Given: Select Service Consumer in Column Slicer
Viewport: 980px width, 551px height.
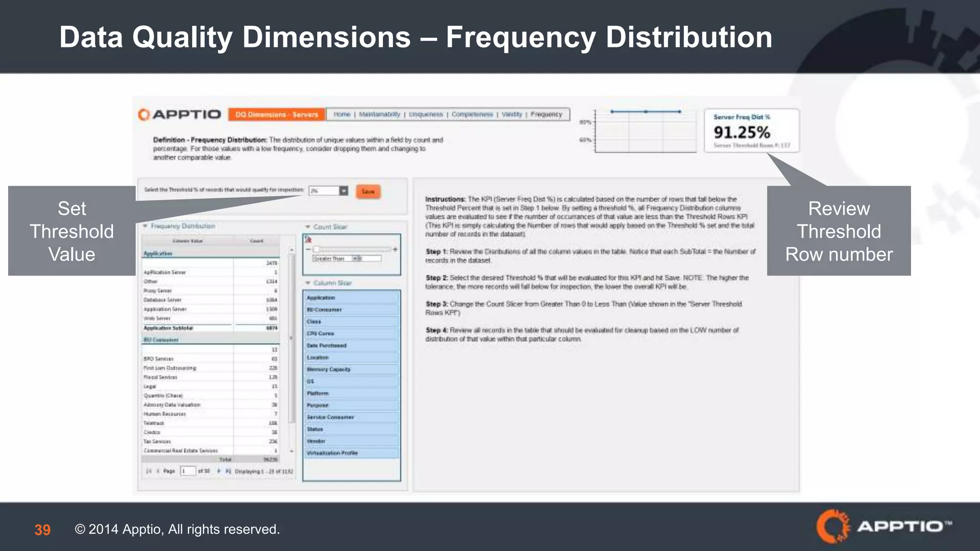Looking at the screenshot, I should 352,417.
